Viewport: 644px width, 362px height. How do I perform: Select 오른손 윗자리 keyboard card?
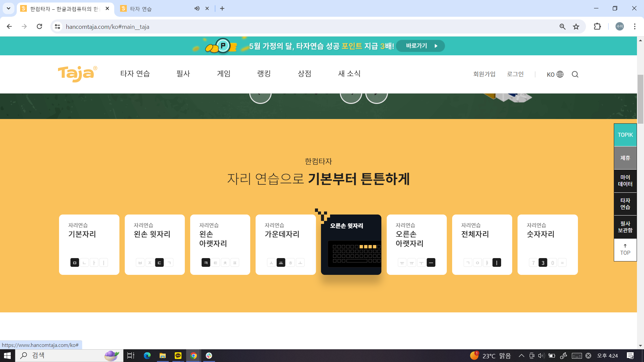click(x=351, y=245)
